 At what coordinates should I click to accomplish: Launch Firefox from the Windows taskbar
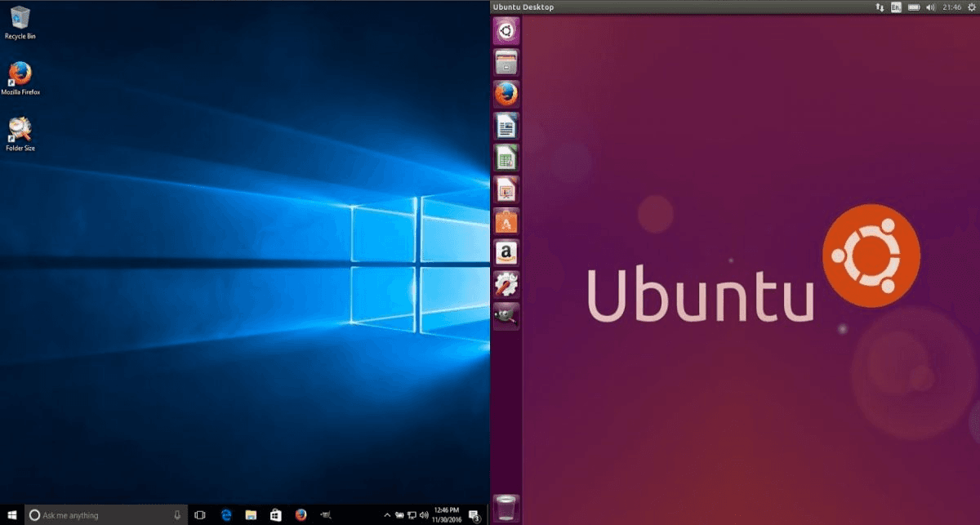pos(301,515)
